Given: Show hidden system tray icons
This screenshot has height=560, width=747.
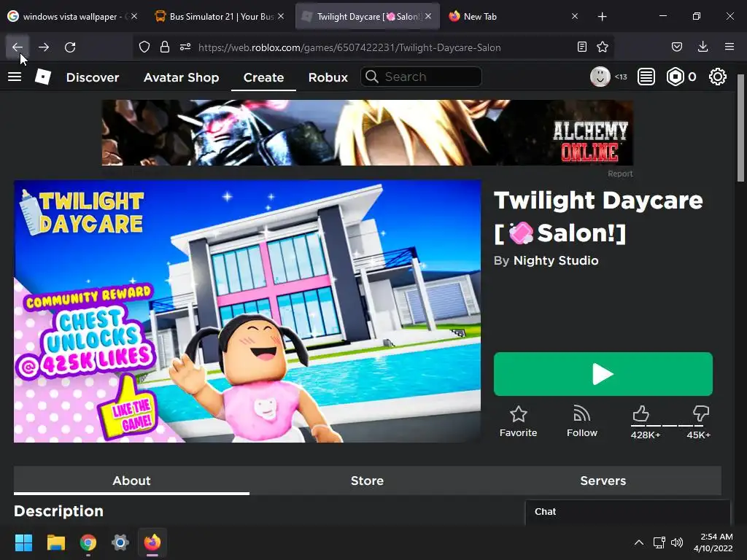Looking at the screenshot, I should click(639, 542).
